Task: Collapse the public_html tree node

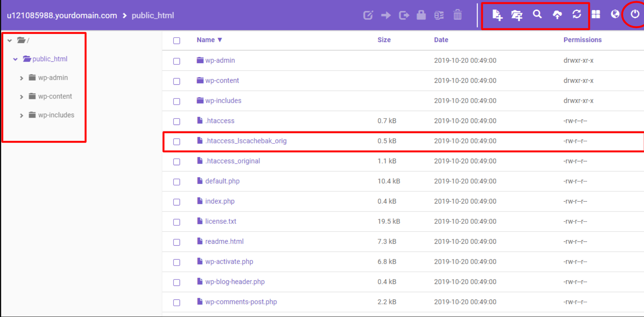Action: [x=15, y=59]
